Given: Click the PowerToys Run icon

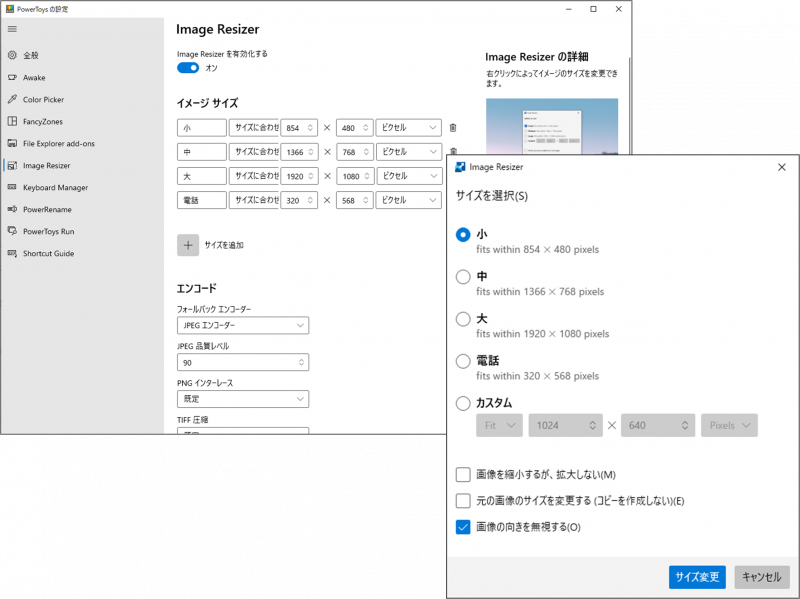Looking at the screenshot, I should 12,231.
